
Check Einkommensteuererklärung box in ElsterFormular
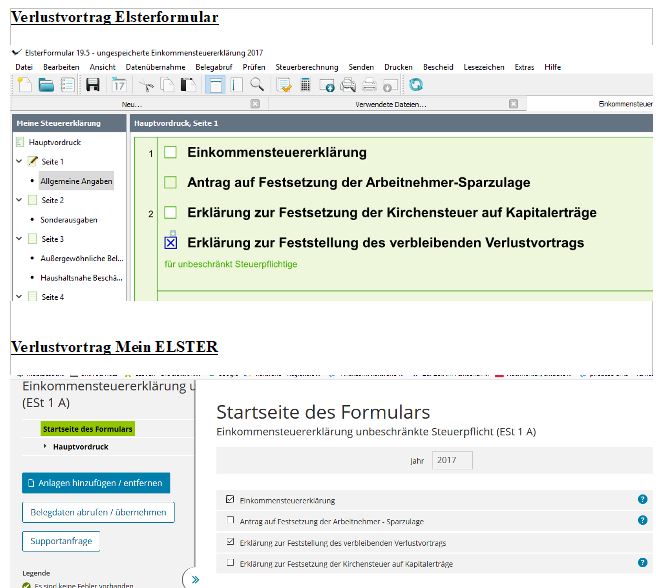coord(170,152)
